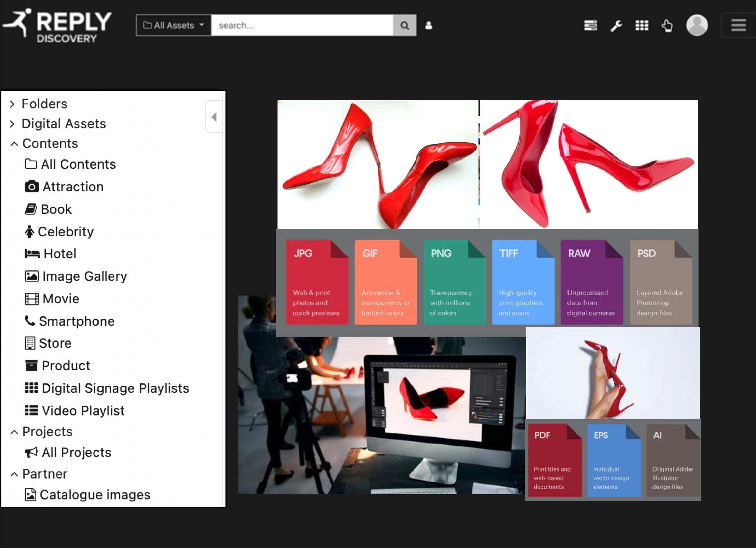
Task: Select the Celebrity person icon
Action: [29, 232]
